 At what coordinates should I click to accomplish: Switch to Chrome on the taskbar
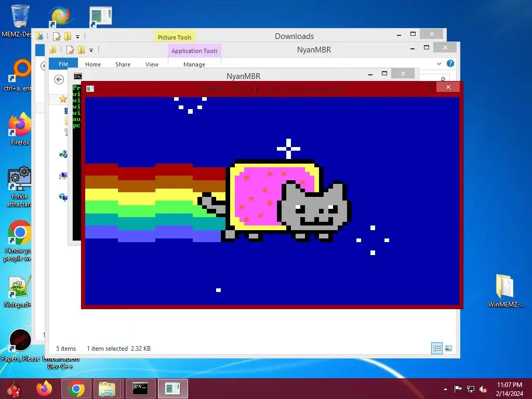click(76, 389)
